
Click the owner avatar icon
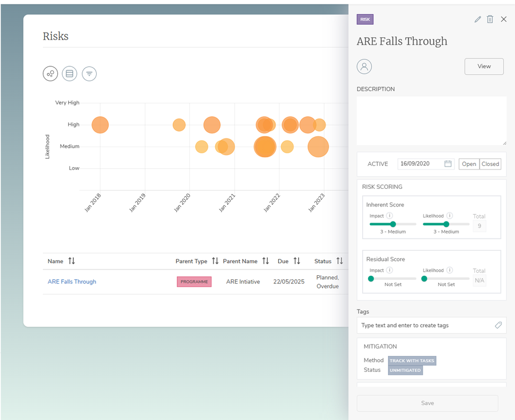point(364,66)
